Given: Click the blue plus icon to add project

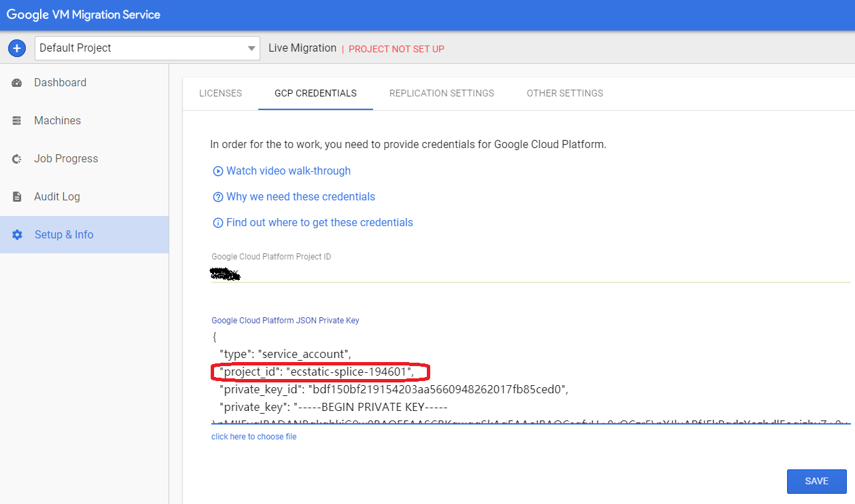Looking at the screenshot, I should point(16,48).
